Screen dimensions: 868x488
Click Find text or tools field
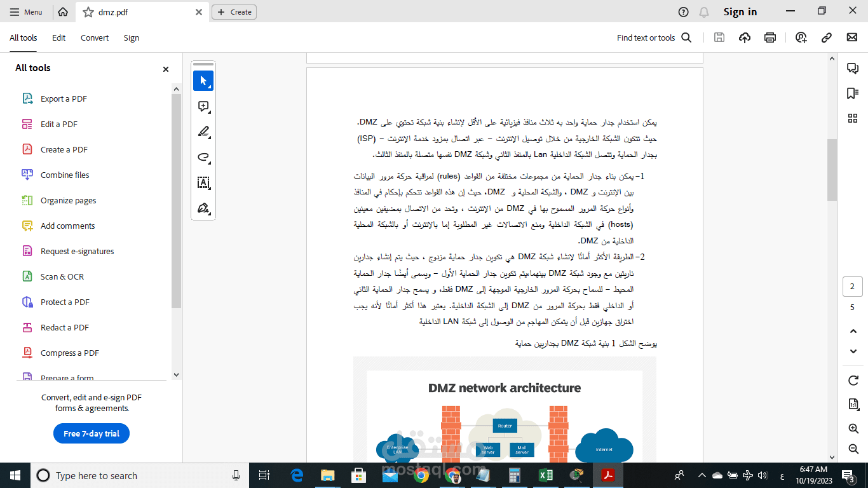(646, 37)
